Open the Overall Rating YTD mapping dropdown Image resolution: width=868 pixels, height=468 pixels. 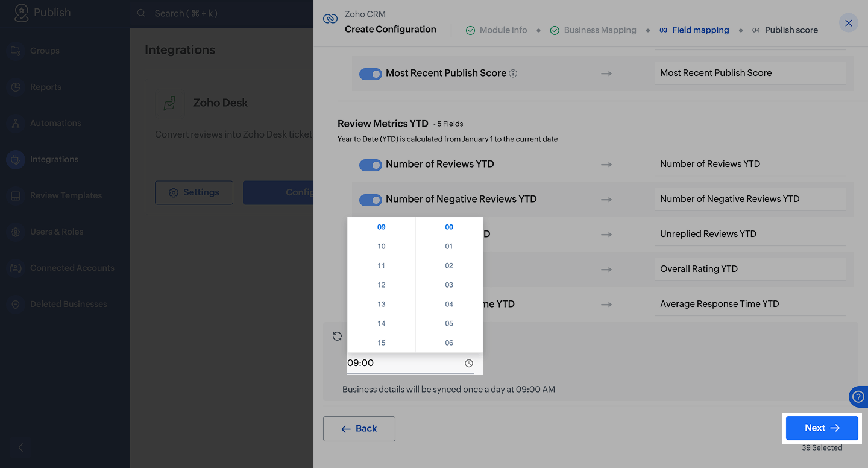tap(750, 269)
